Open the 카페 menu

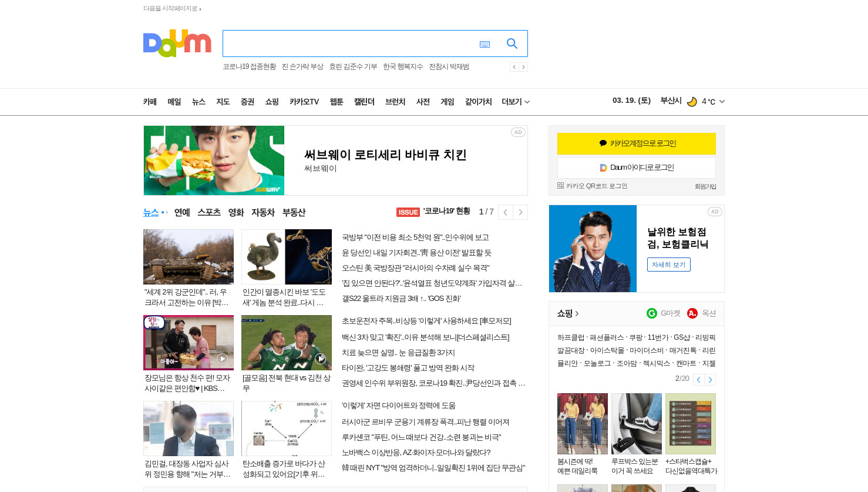(x=150, y=102)
